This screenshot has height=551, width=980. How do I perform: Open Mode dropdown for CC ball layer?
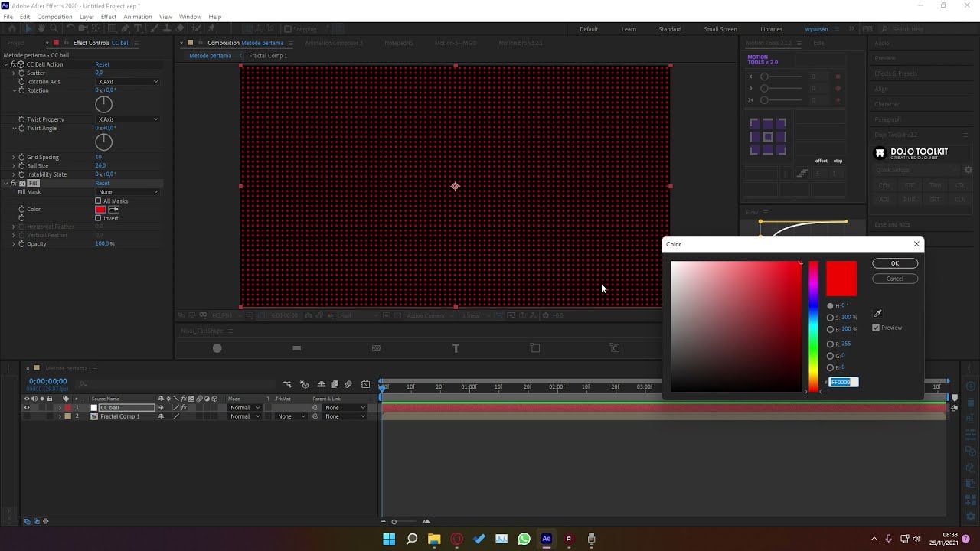pyautogui.click(x=245, y=408)
